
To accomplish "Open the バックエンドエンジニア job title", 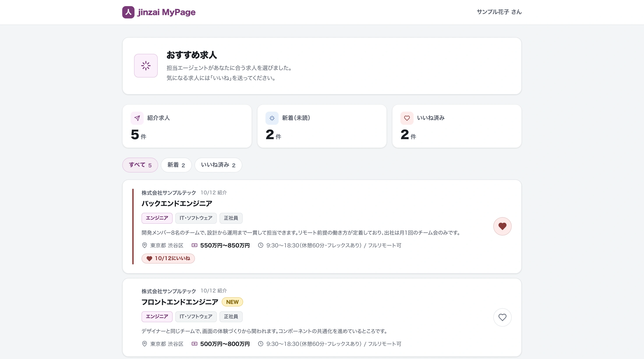I will pos(177,203).
